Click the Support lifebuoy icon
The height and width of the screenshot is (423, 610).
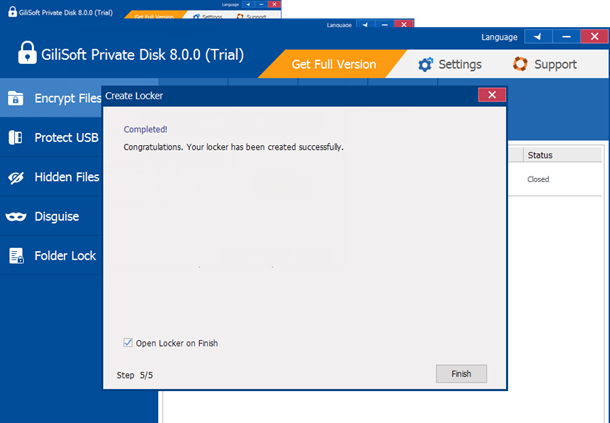point(520,64)
